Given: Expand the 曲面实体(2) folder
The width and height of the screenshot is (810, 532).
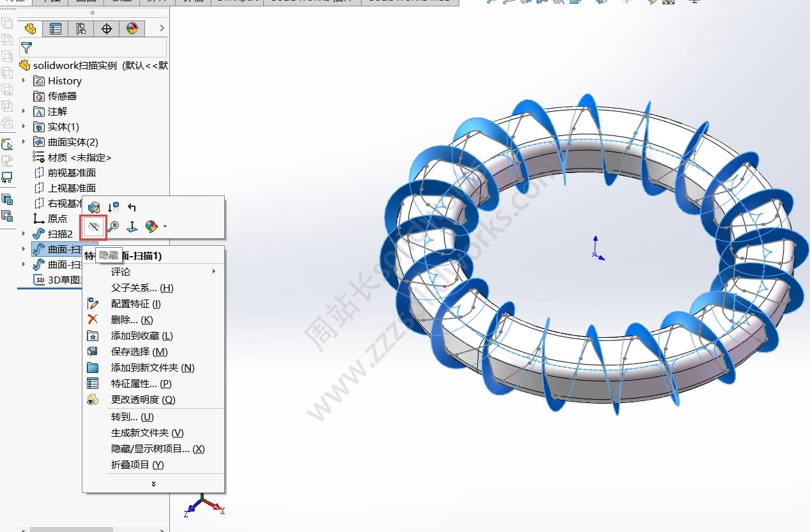Looking at the screenshot, I should [x=24, y=142].
